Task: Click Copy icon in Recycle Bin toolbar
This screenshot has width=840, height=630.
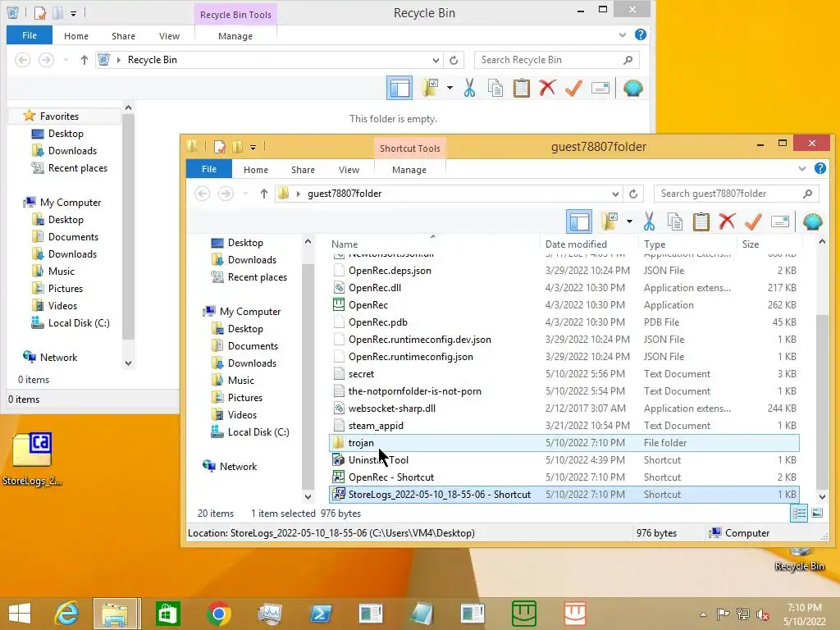Action: 495,88
